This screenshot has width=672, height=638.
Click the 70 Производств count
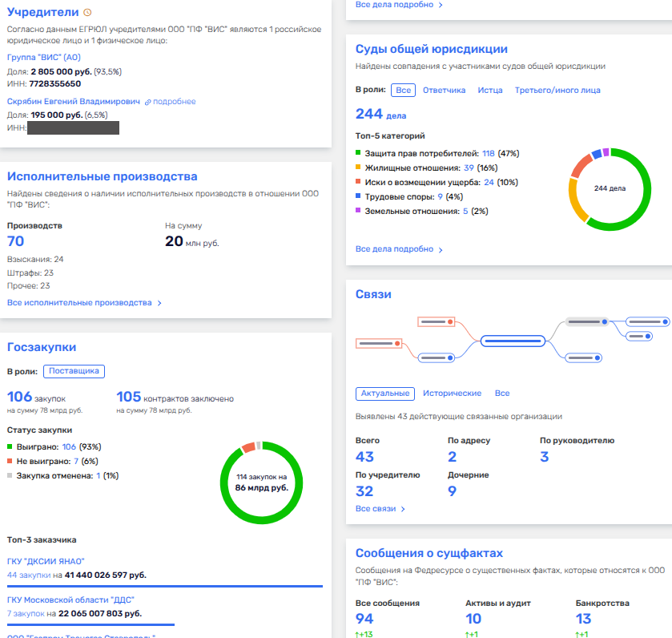point(15,241)
